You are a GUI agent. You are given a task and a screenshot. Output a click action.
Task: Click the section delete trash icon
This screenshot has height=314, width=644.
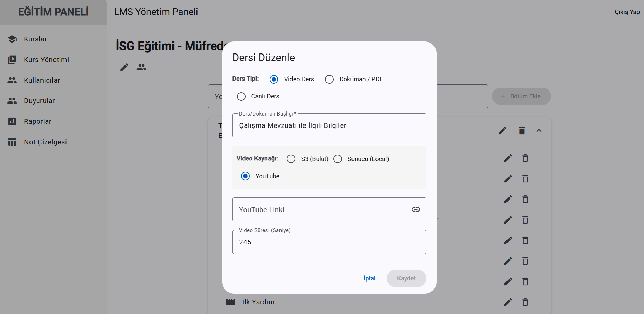522,131
